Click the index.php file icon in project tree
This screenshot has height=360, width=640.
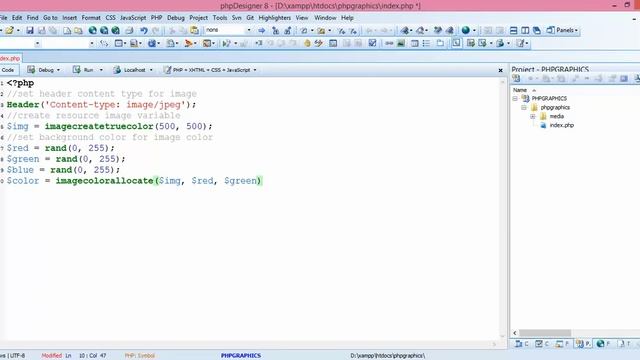pyautogui.click(x=543, y=125)
